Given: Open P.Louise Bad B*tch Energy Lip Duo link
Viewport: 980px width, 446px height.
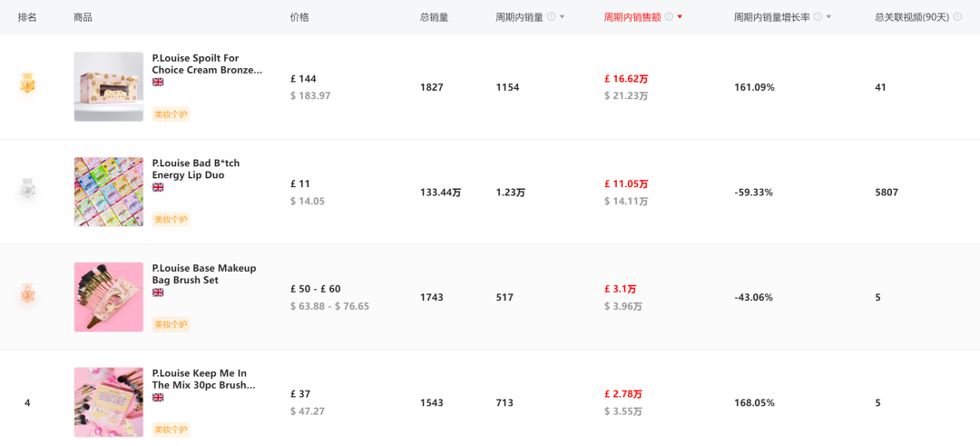Looking at the screenshot, I should pyautogui.click(x=196, y=169).
